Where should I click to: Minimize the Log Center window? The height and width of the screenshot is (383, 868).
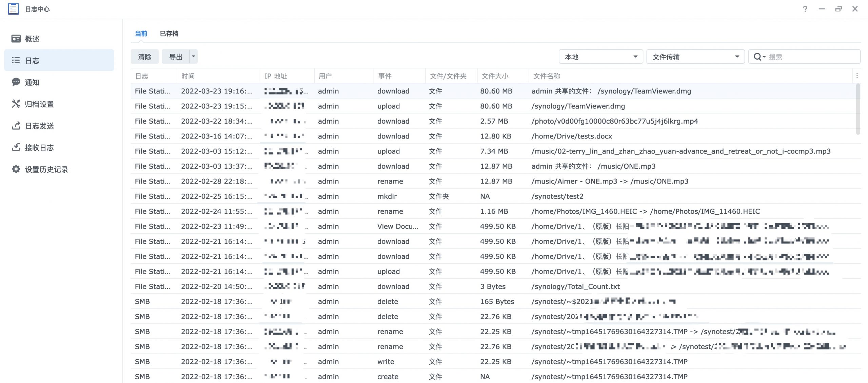point(822,9)
